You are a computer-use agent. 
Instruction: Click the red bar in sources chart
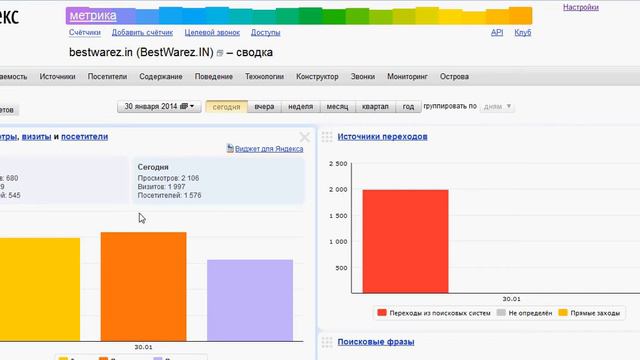[405, 241]
